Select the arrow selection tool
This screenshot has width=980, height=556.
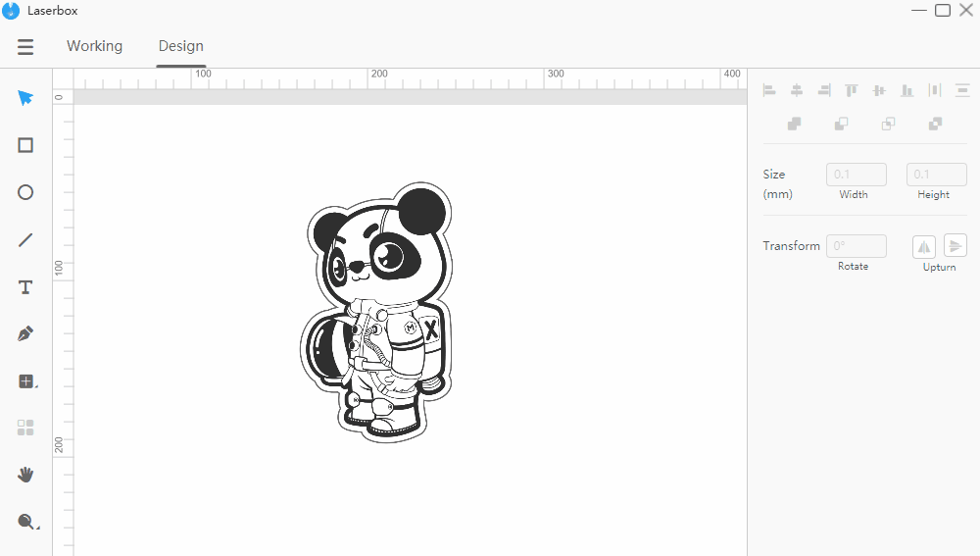pos(25,97)
